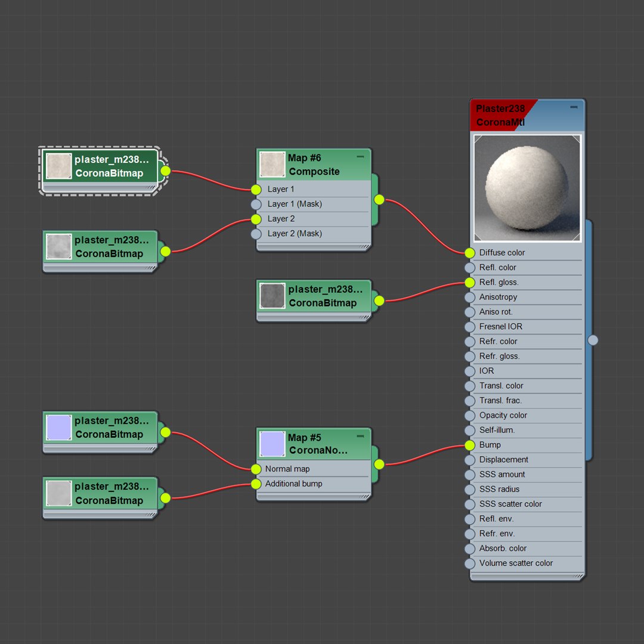644x644 pixels.
Task: Click the SSS scatter color input socket
Action: pyautogui.click(x=470, y=504)
